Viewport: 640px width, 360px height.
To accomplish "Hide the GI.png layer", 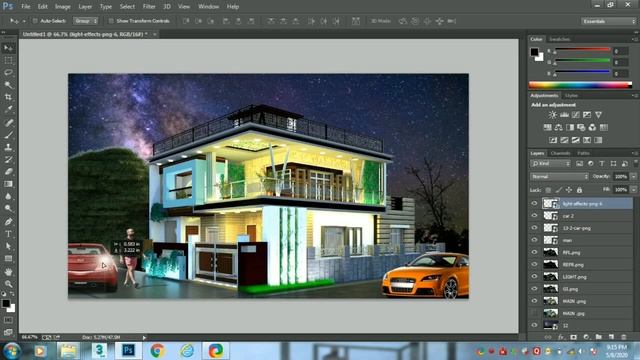I will [x=534, y=289].
